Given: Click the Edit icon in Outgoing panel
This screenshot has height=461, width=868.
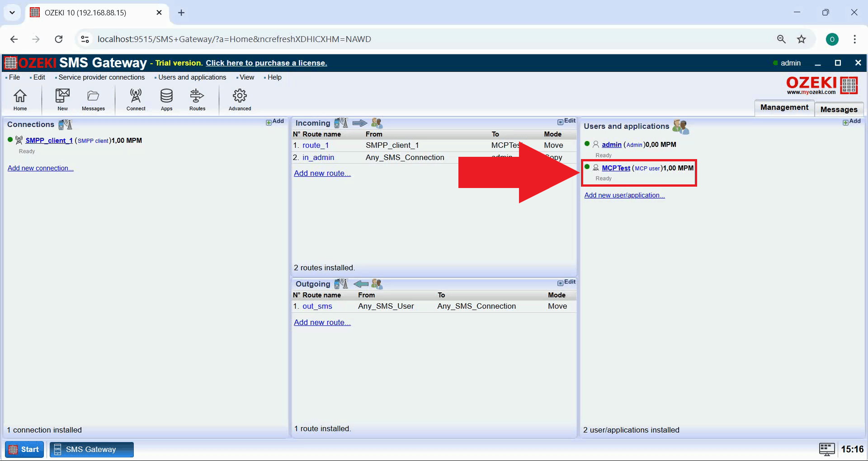Looking at the screenshot, I should [x=566, y=282].
